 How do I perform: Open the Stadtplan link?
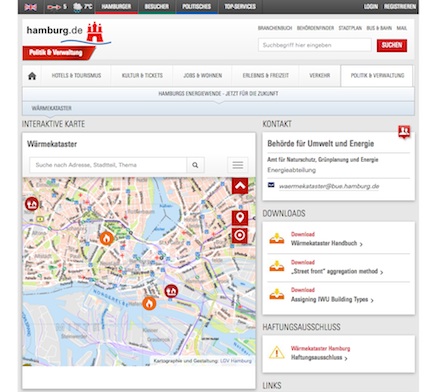(x=350, y=28)
